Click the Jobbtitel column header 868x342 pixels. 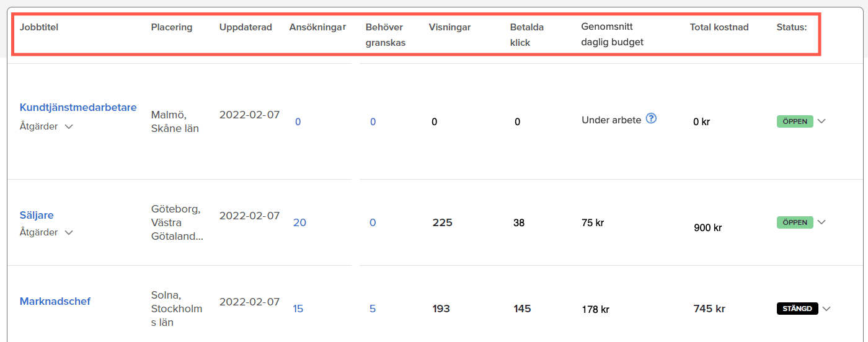pos(39,27)
